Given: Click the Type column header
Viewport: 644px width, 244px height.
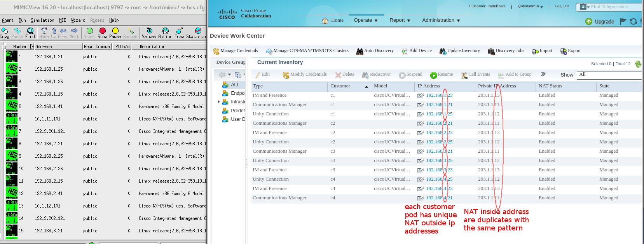Looking at the screenshot, I should 289,86.
